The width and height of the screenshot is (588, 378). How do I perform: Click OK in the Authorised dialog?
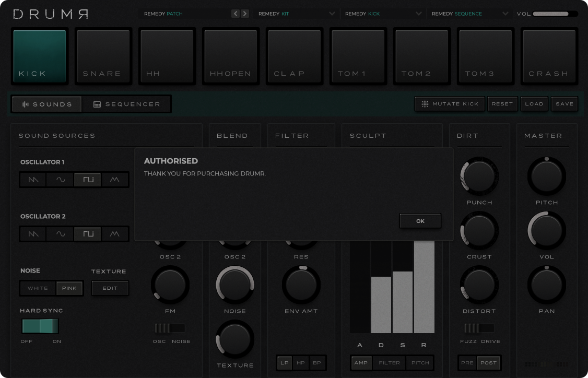point(420,221)
